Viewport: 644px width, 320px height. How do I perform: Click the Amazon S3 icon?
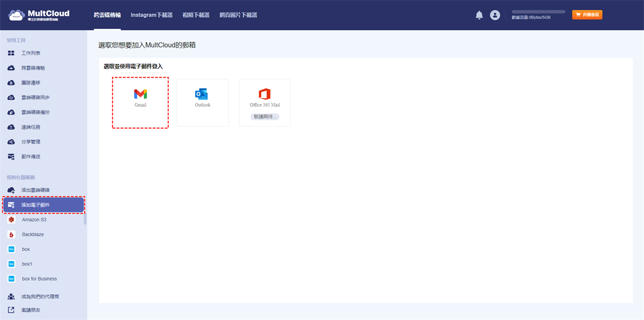(x=11, y=220)
